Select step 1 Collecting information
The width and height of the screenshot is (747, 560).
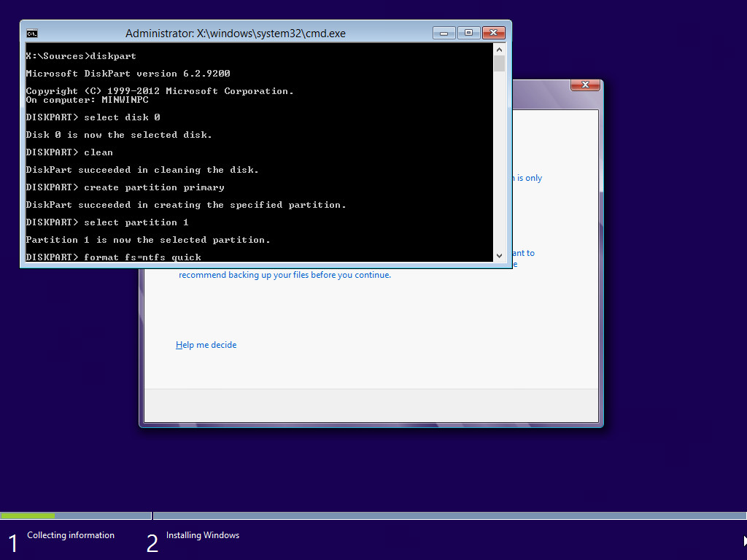70,534
